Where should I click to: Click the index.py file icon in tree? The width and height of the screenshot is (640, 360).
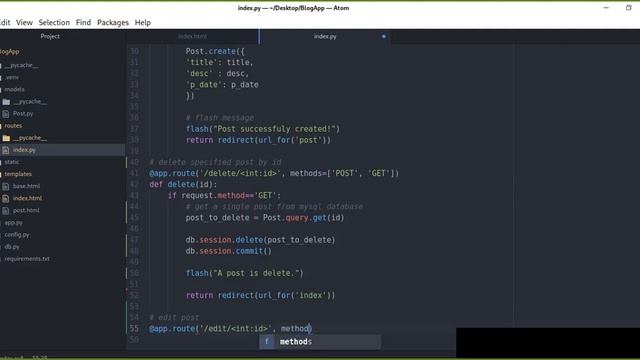pos(6,150)
